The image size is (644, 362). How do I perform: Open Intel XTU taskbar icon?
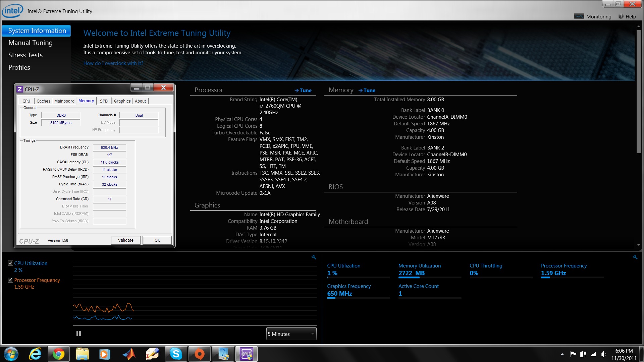[x=223, y=354]
